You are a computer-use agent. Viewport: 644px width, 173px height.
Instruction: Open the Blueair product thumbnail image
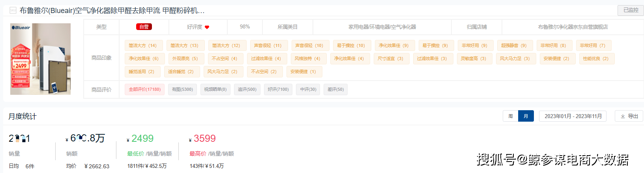(40, 59)
